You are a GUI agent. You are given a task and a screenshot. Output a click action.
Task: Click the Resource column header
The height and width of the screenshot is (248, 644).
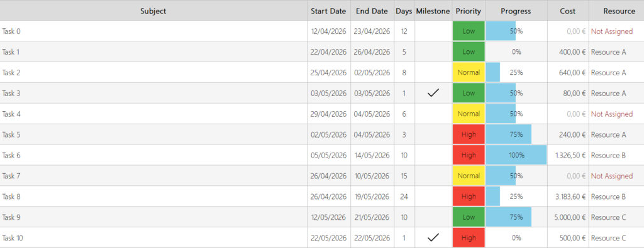pos(616,11)
